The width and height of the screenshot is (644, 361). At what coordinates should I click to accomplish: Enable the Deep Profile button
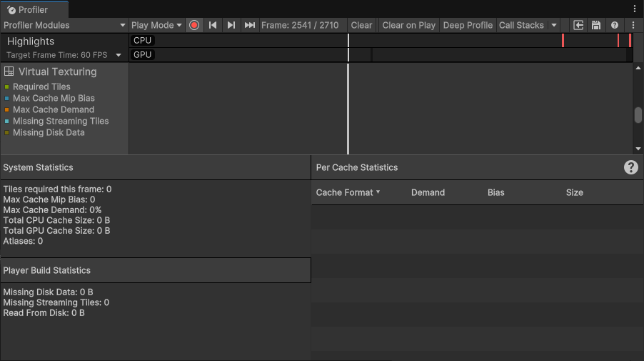click(x=468, y=25)
